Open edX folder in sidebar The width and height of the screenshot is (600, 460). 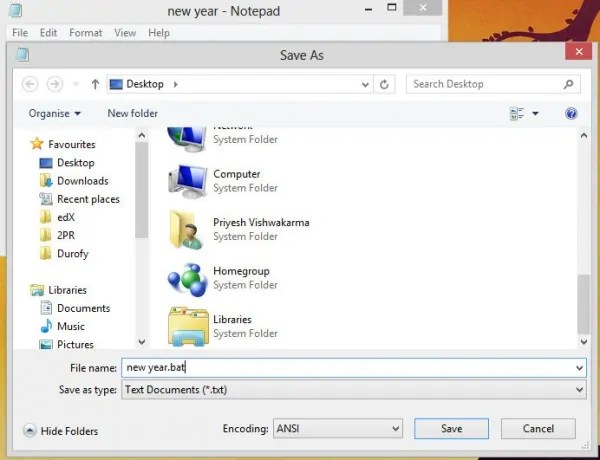click(57, 217)
